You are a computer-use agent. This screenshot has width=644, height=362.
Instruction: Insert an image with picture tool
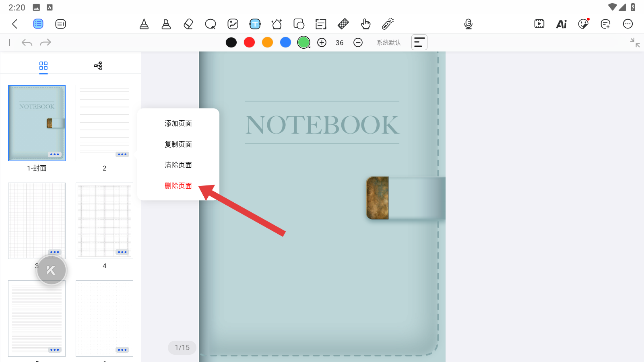pos(233,24)
